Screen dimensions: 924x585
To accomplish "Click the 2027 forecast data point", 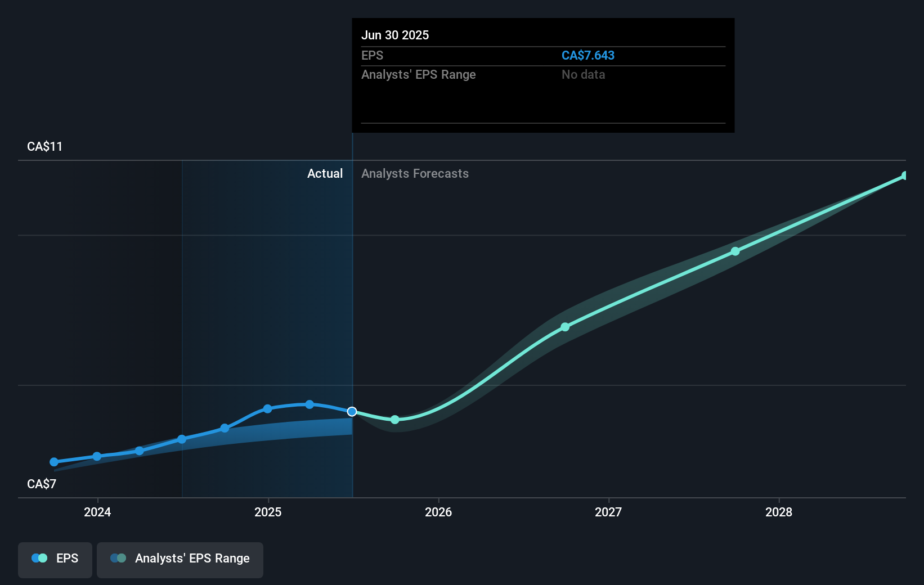I will (x=735, y=251).
